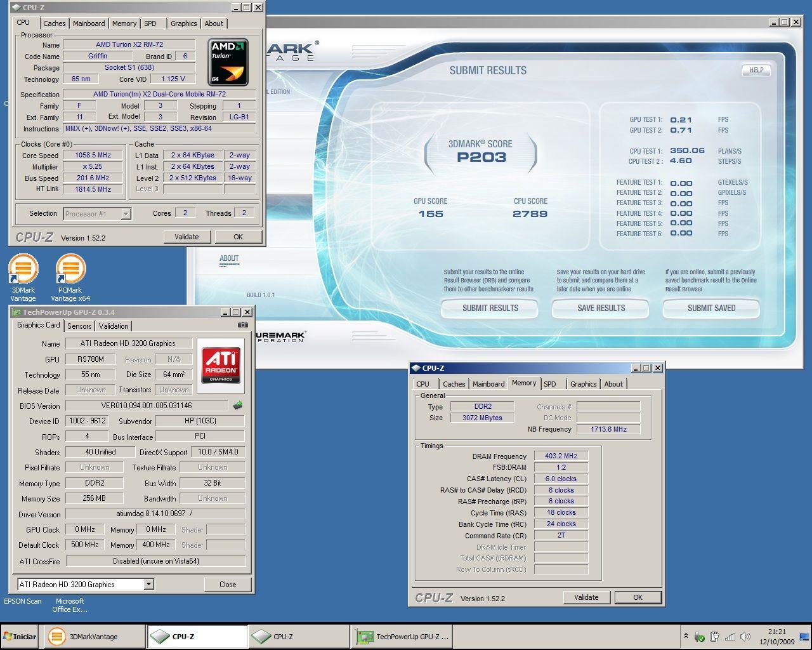The height and width of the screenshot is (650, 812).
Task: Open EPSON Scan desktop shortcut label
Action: (x=23, y=601)
